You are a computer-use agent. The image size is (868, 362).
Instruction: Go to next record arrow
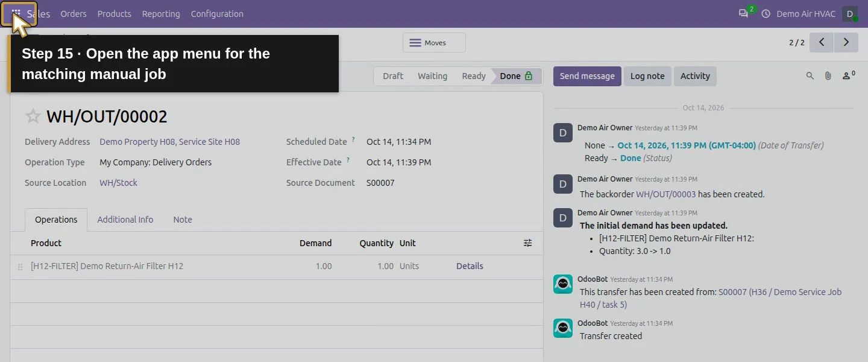click(x=846, y=42)
